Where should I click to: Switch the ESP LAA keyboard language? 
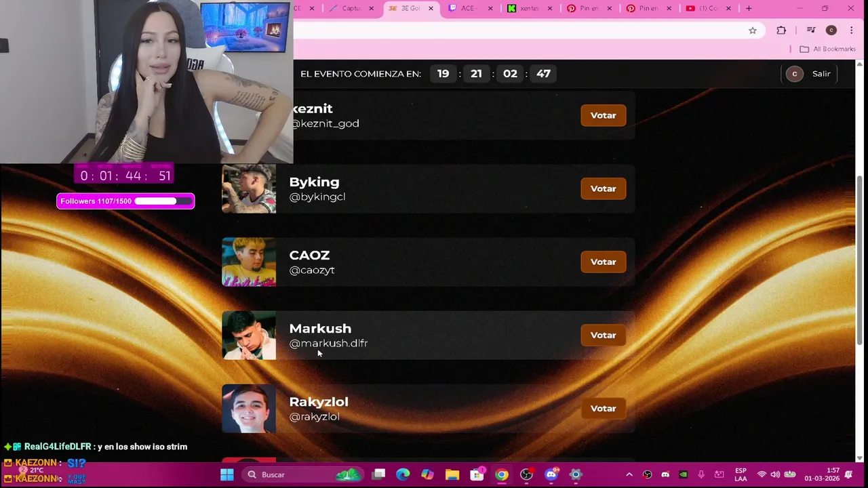pos(741,474)
